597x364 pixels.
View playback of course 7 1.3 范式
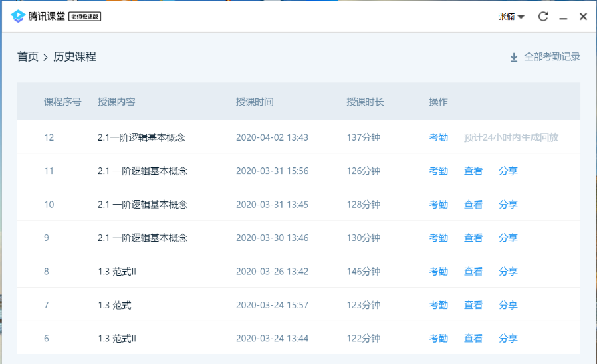(473, 305)
